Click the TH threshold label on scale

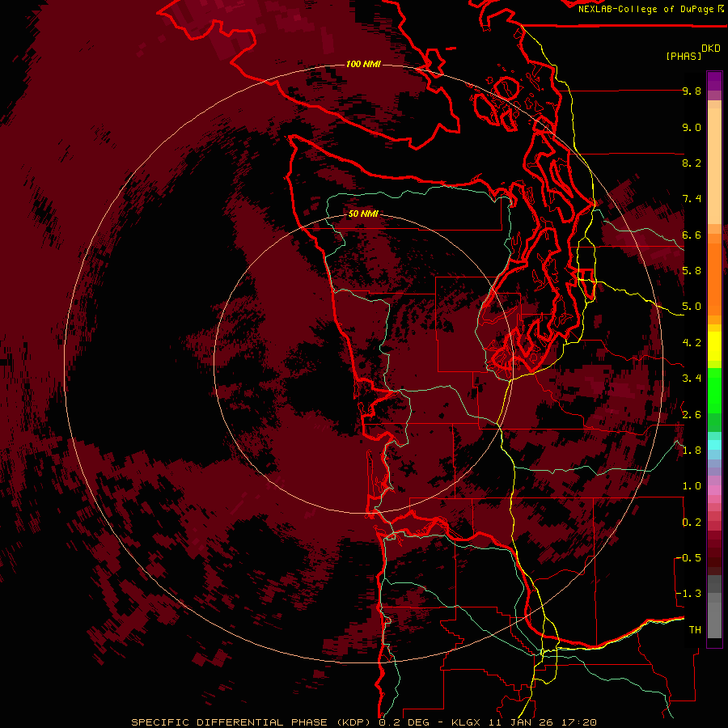point(695,630)
